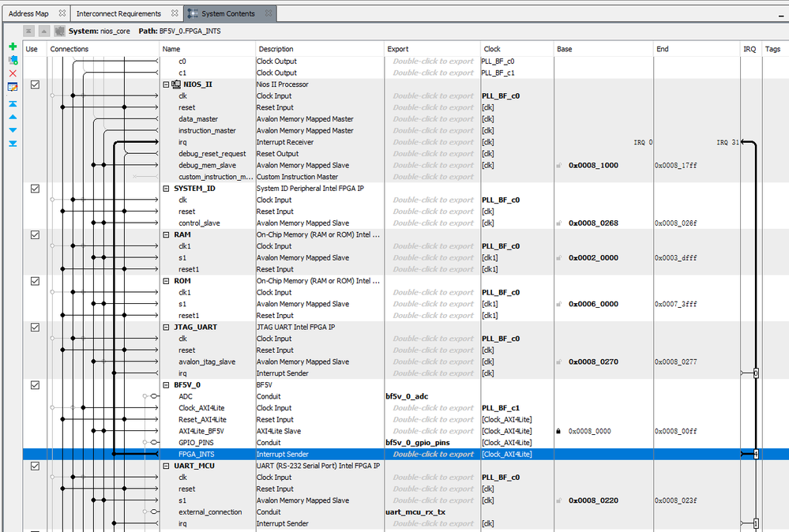Disable the BF5V_0 Use checkbox
The image size is (789, 532).
coord(34,385)
